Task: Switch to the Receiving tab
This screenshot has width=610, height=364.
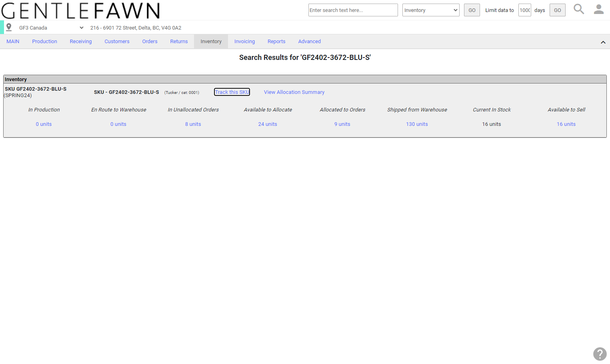Action: click(81, 42)
